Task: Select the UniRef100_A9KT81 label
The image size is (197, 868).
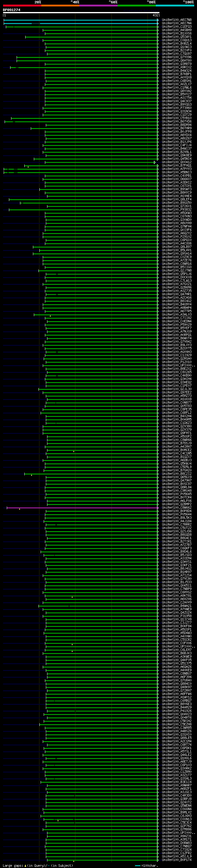Action: click(x=177, y=596)
